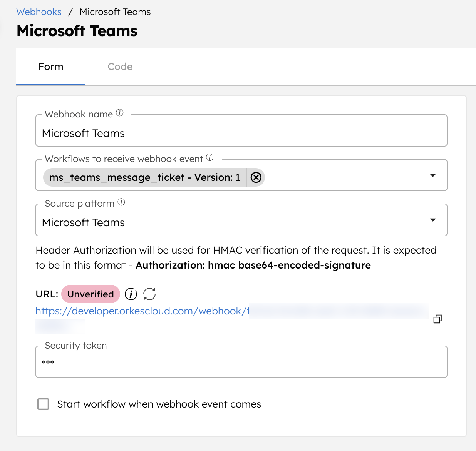Navigate back via the Webhooks breadcrumb
Screen dimensions: 476x451
pos(39,12)
